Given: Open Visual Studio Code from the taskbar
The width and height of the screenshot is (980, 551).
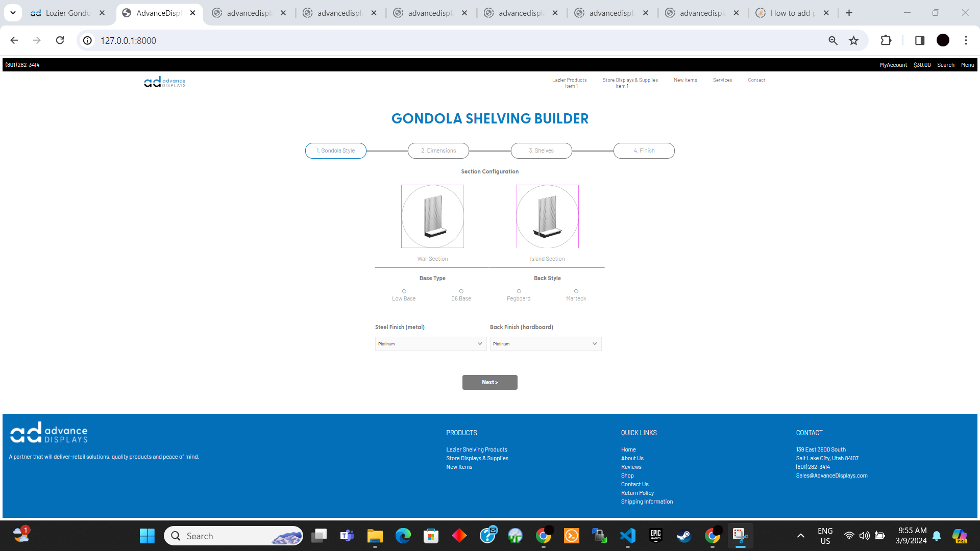Looking at the screenshot, I should pyautogui.click(x=628, y=536).
